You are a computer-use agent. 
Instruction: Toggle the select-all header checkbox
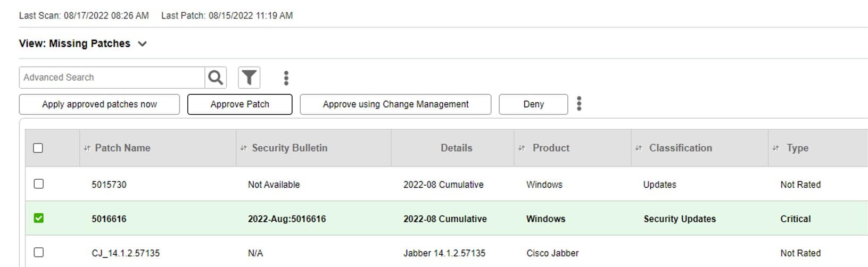coord(38,148)
